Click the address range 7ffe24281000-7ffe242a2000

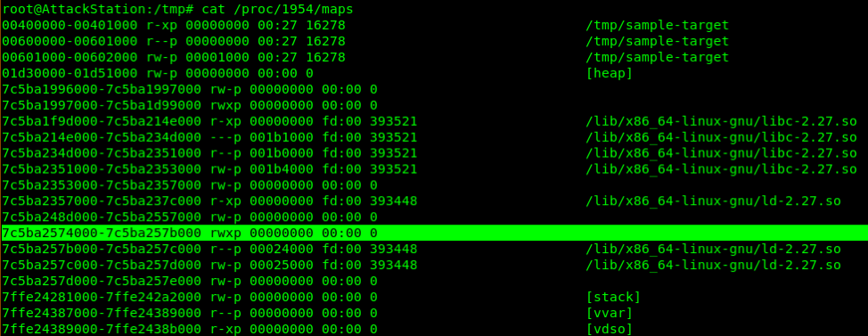coord(102,298)
